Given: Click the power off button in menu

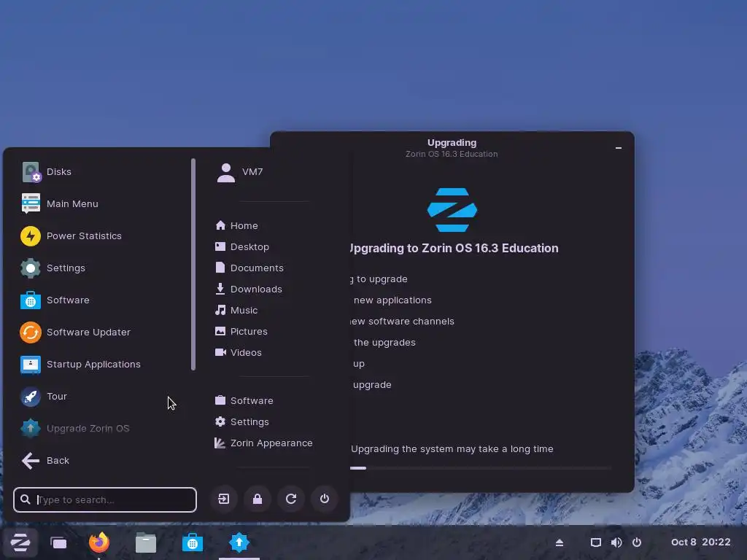Looking at the screenshot, I should coord(325,499).
